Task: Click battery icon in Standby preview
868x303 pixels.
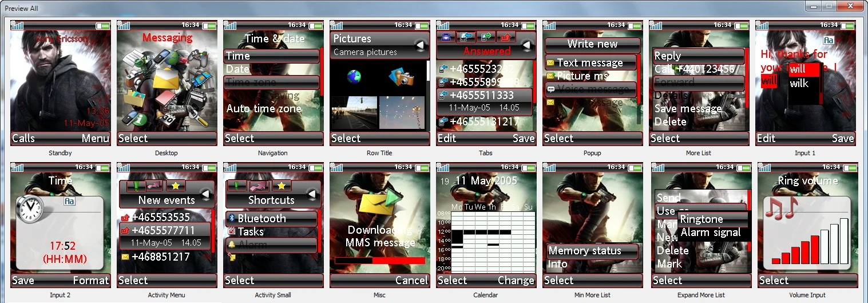Action: 103,26
